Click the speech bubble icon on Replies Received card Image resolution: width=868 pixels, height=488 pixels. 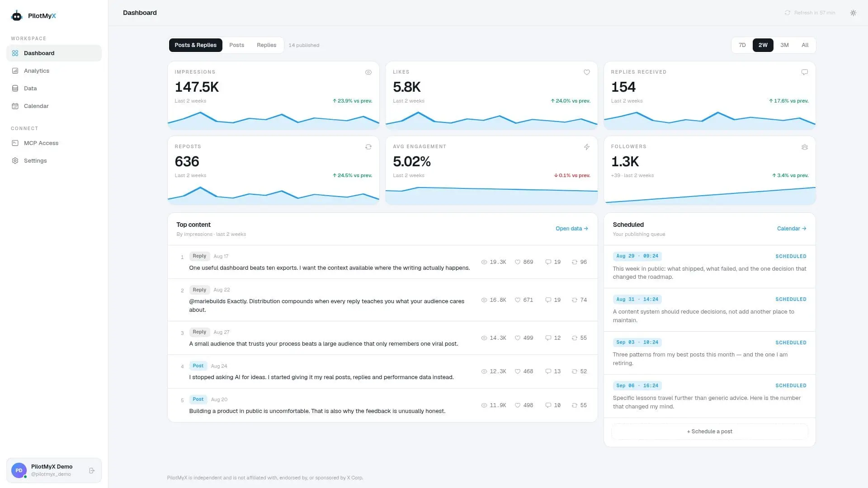805,72
